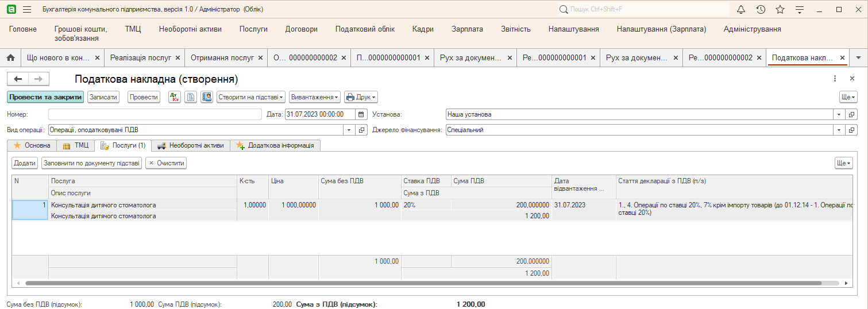Click the horizontal scrollbar under the table
Screen dimensions: 868x309
point(402,283)
